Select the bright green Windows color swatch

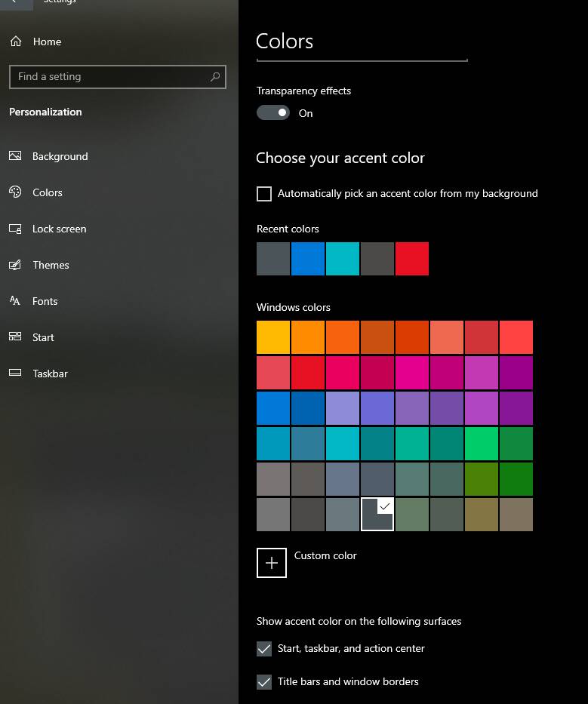point(482,444)
